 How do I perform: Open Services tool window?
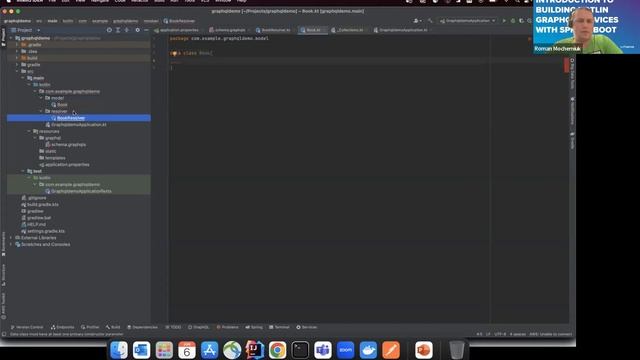coord(307,327)
